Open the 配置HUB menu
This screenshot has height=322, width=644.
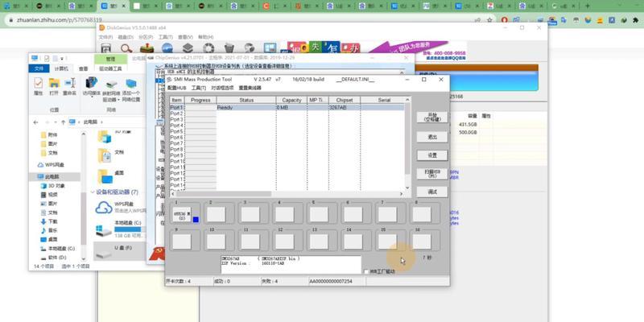(x=176, y=88)
